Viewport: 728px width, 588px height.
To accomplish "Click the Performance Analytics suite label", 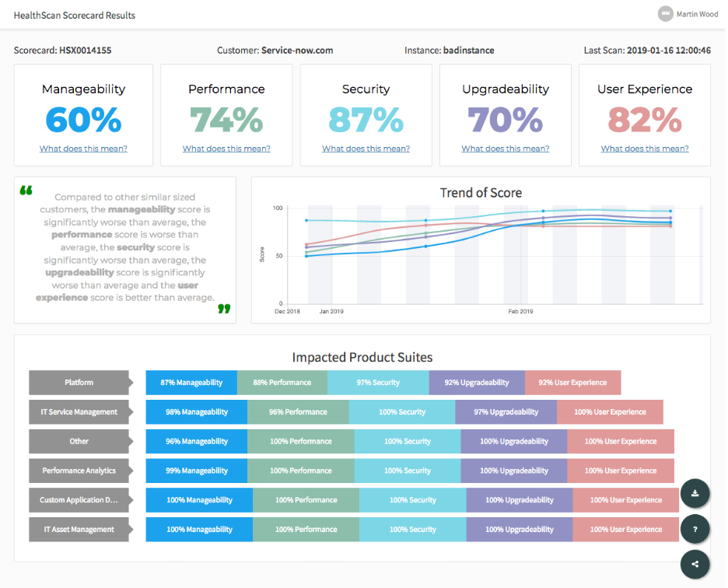I will pyautogui.click(x=79, y=471).
